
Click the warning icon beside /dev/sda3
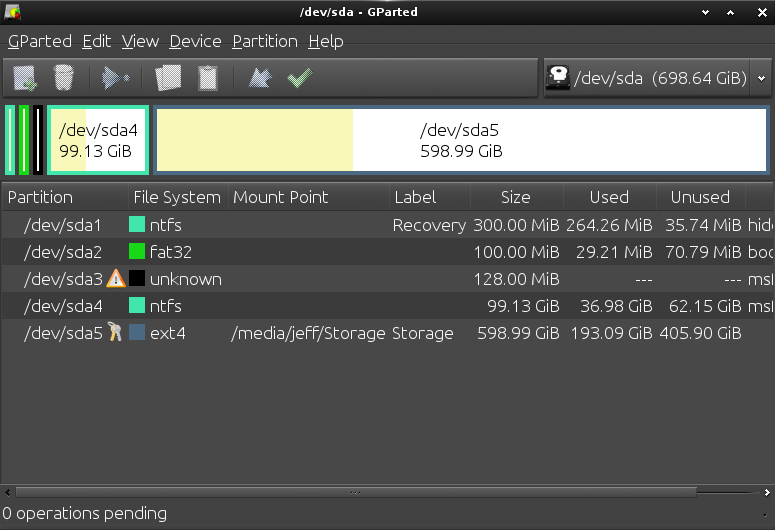point(116,279)
